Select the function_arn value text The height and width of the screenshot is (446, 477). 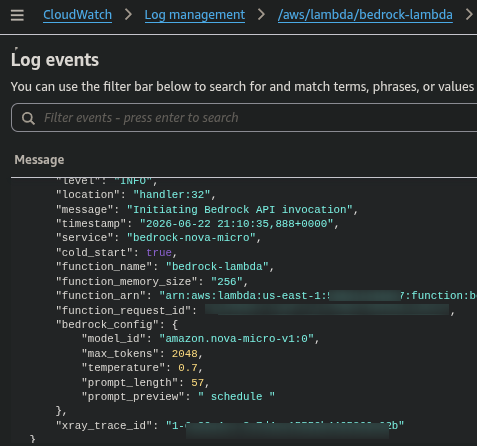(318, 296)
